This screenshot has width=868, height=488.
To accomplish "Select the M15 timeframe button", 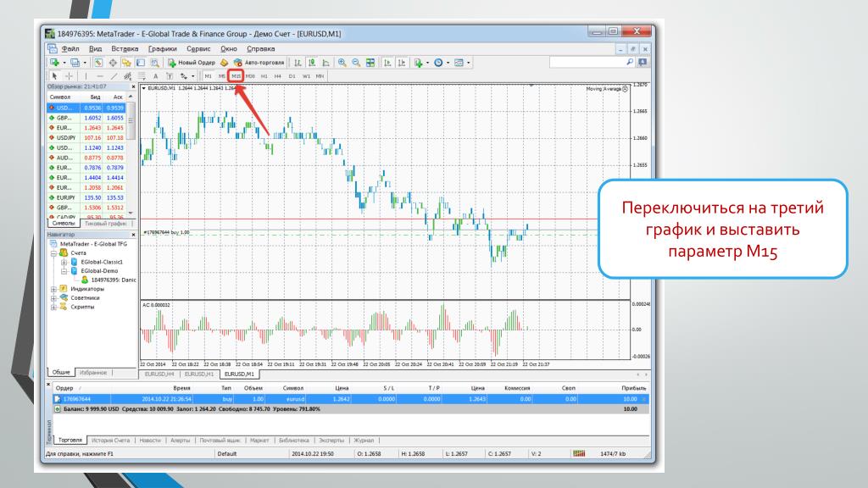I will tap(236, 75).
